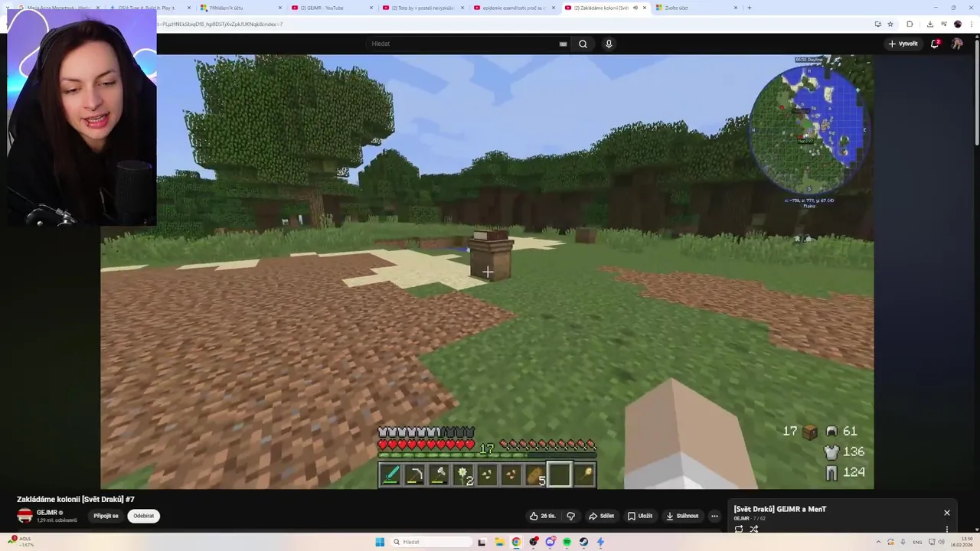Open the on-screen keyboard icon in search

coord(563,44)
